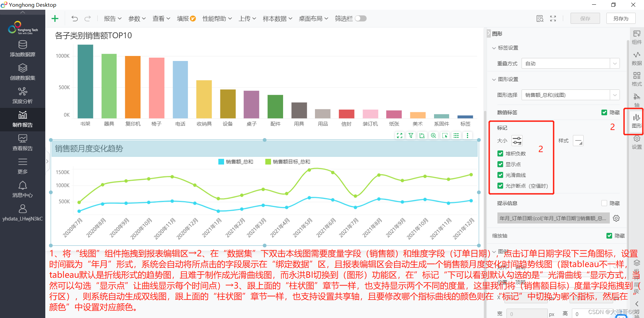Activate the box selection tool on chart
The image size is (644, 318).
[x=445, y=135]
